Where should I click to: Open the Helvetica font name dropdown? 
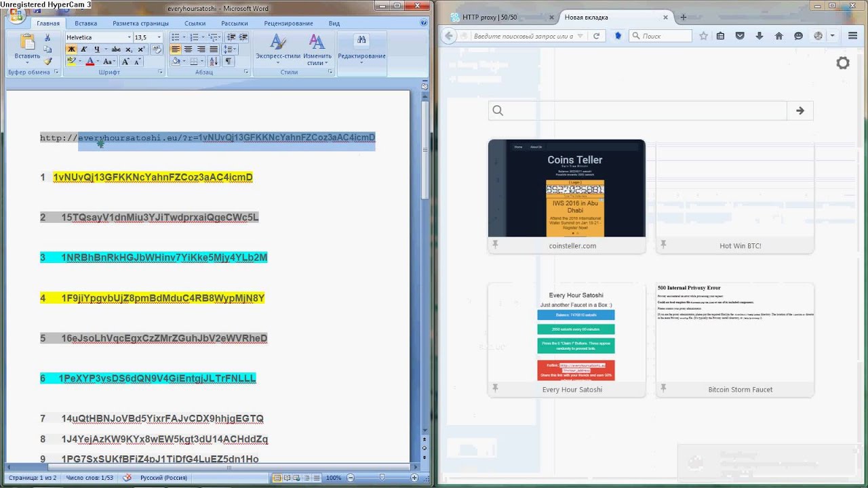(128, 37)
